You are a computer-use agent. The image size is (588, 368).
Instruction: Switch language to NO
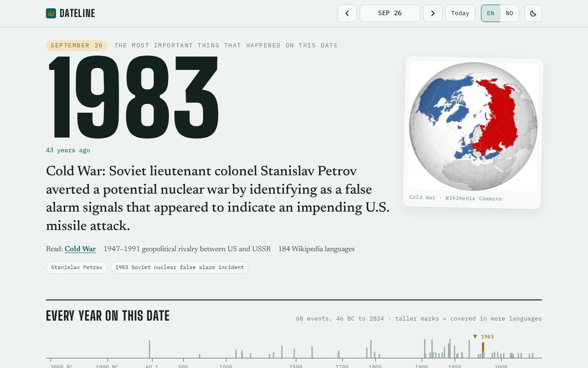pos(509,13)
